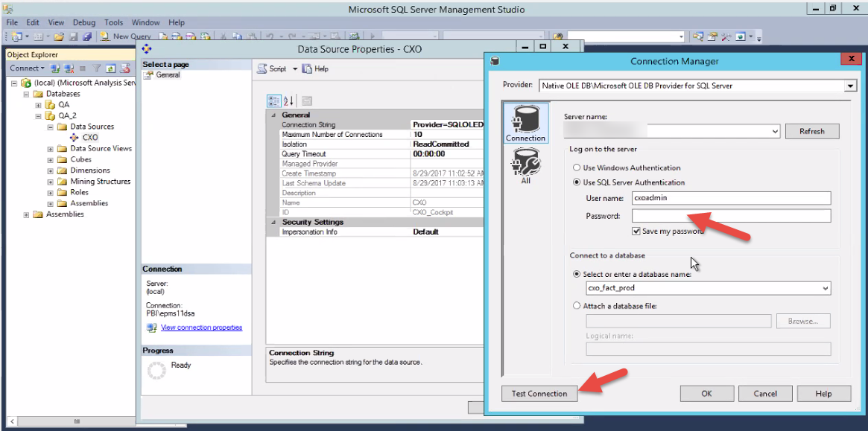Click the Disconnect icon in Object Explorer

click(x=69, y=68)
